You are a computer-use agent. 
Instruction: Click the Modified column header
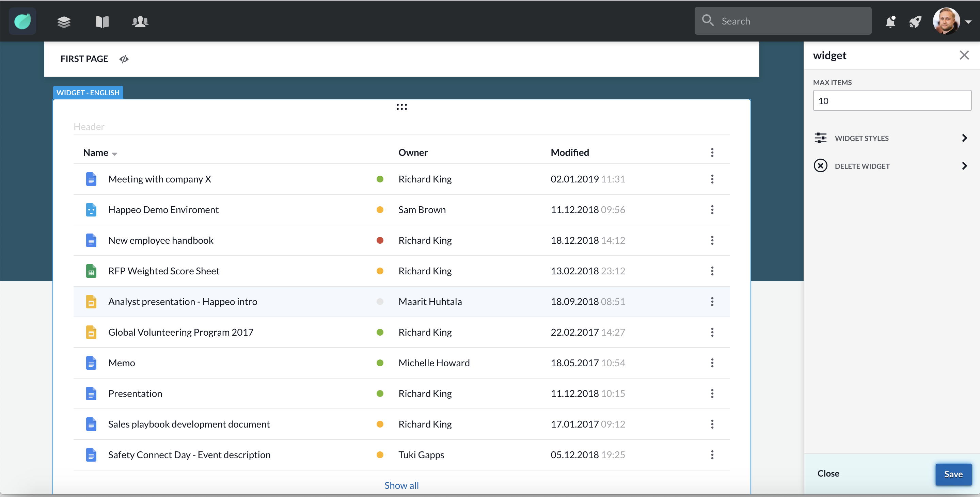coord(570,153)
